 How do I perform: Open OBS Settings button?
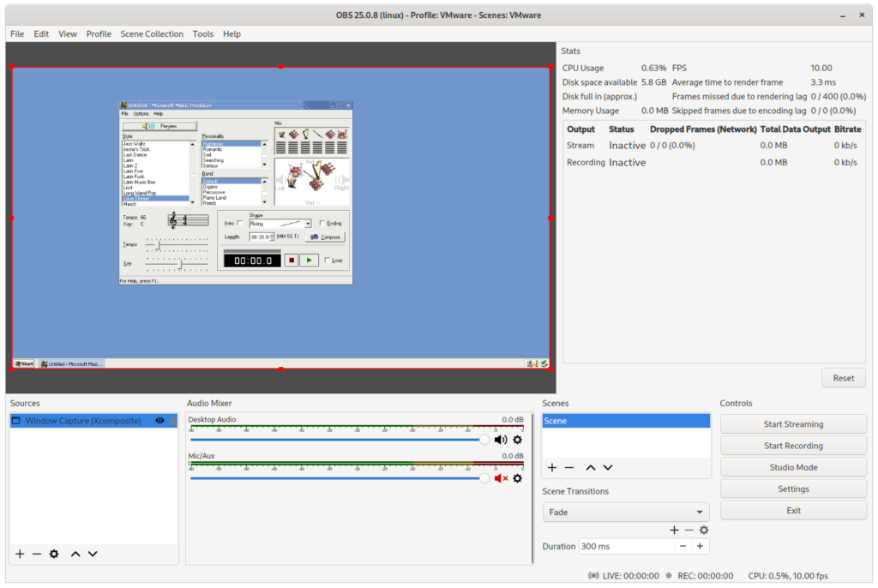tap(793, 489)
